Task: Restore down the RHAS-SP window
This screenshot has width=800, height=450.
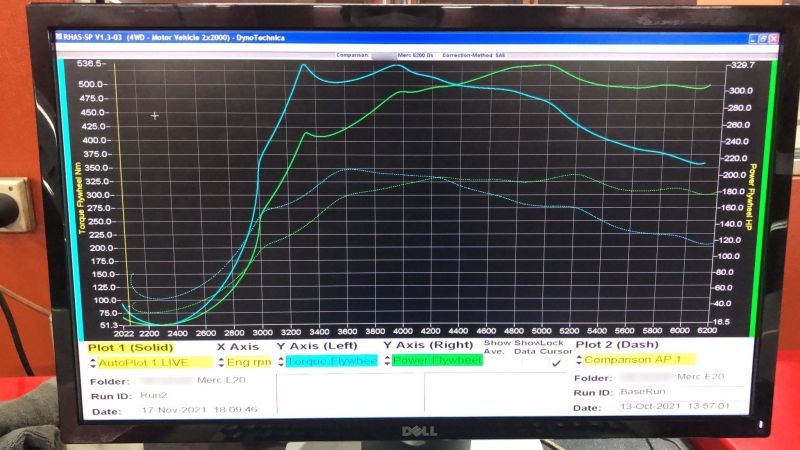Action: point(763,39)
